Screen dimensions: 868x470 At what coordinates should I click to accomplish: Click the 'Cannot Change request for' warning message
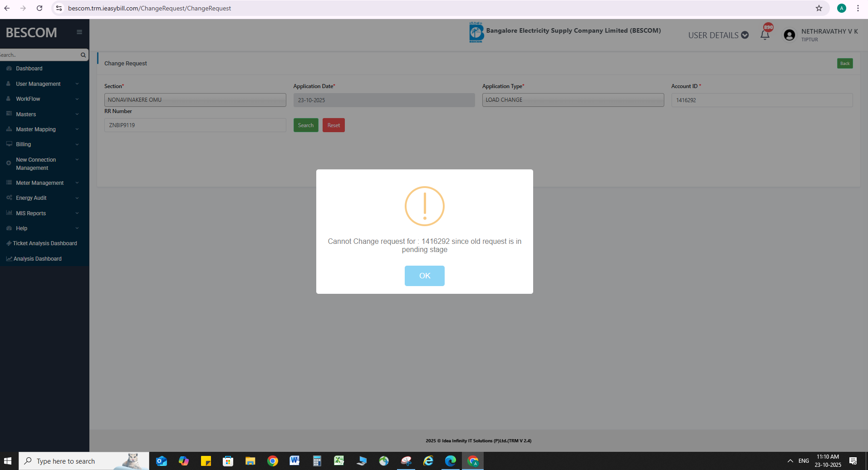point(425,245)
